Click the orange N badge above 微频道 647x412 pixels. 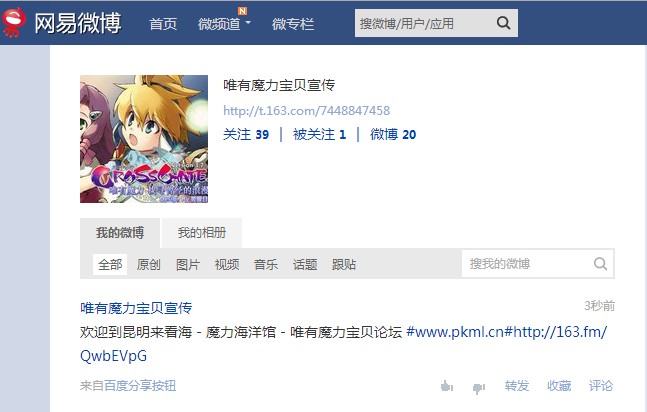tap(243, 11)
